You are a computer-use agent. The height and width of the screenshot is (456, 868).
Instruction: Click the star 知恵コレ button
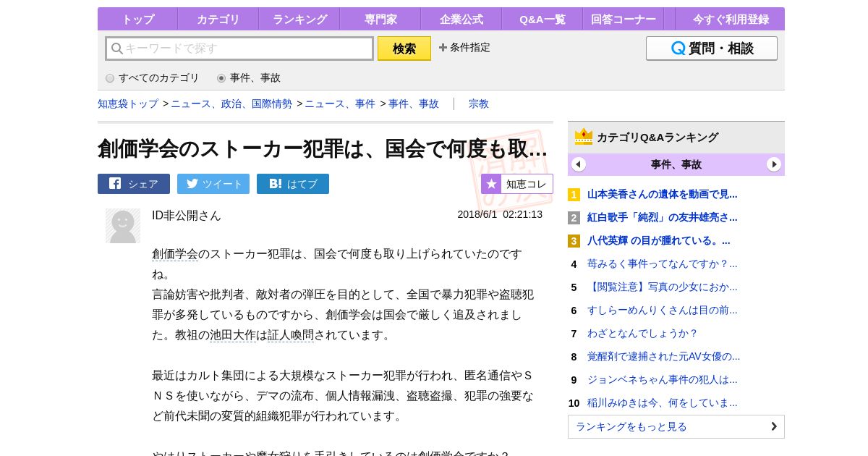point(517,184)
